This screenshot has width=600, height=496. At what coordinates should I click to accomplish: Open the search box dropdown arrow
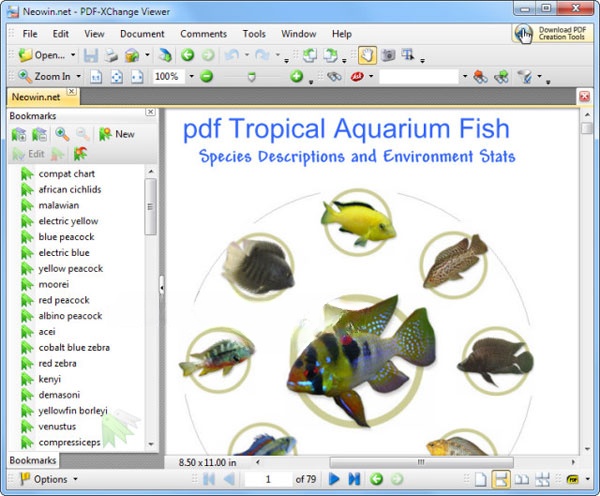[465, 77]
